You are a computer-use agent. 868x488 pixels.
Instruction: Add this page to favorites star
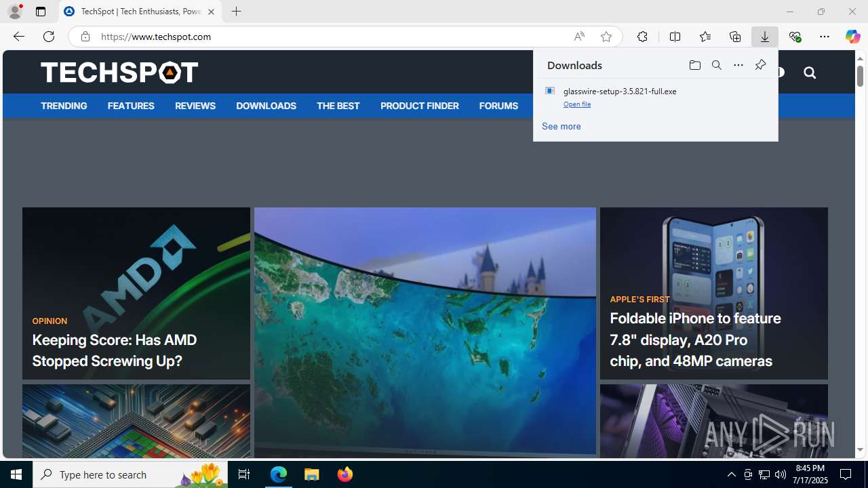point(606,37)
